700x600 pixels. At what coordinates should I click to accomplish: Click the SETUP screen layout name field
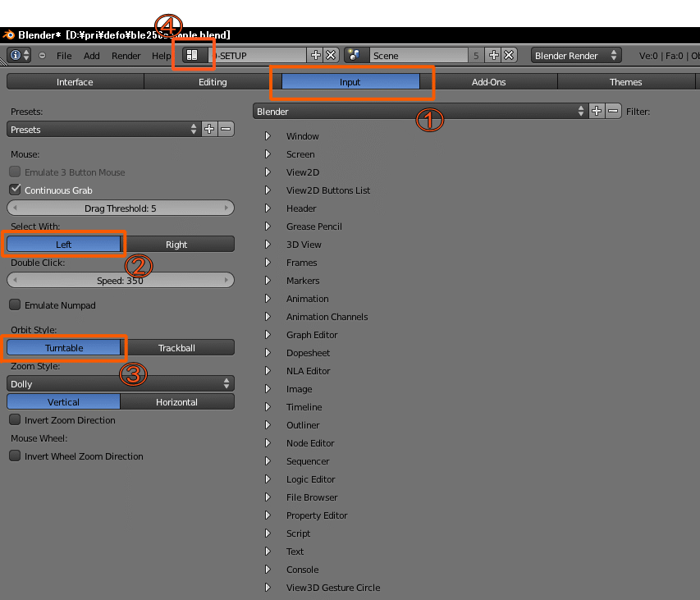coord(258,55)
